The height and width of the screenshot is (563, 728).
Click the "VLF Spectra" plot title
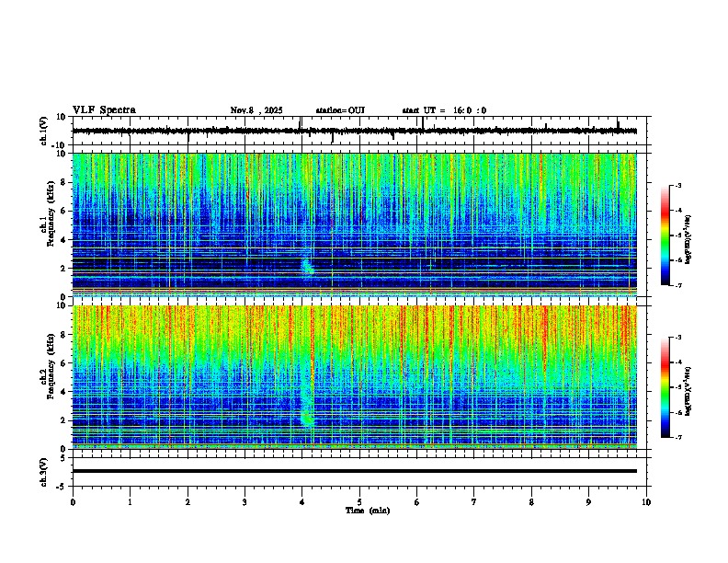pos(104,110)
